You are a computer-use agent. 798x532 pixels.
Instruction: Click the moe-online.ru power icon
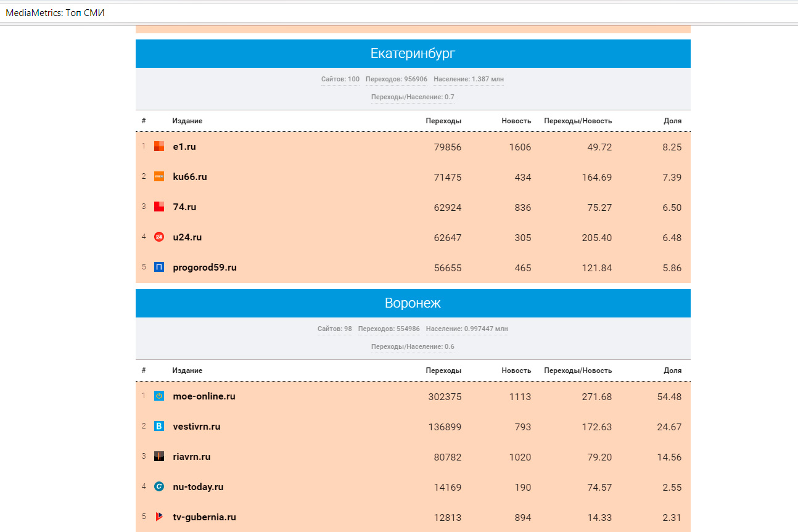pyautogui.click(x=159, y=396)
